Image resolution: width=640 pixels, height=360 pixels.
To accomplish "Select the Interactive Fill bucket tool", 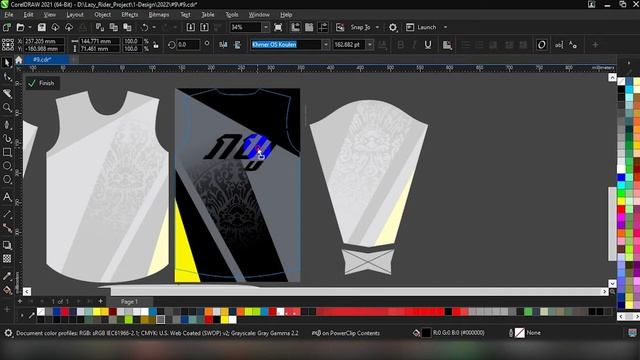I will pos(7,290).
